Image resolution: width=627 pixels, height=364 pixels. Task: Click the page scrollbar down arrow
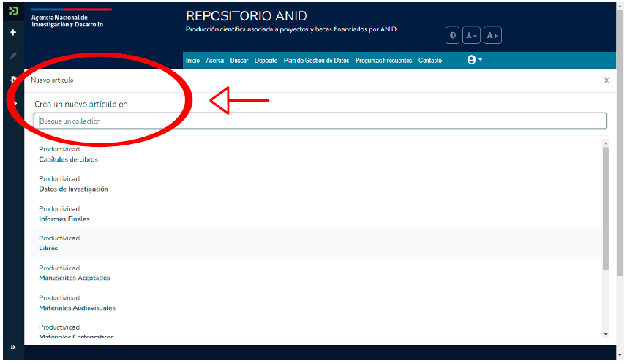(x=620, y=354)
